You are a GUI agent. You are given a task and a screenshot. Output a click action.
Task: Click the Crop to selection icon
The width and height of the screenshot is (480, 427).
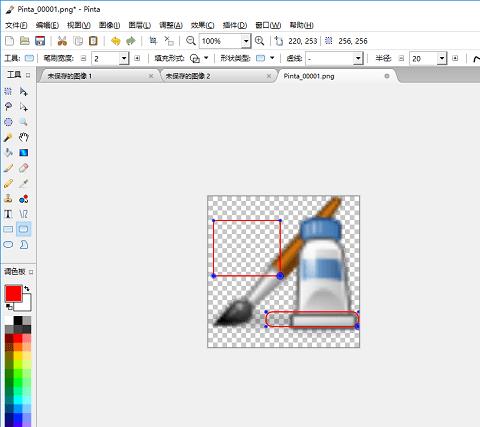(153, 41)
